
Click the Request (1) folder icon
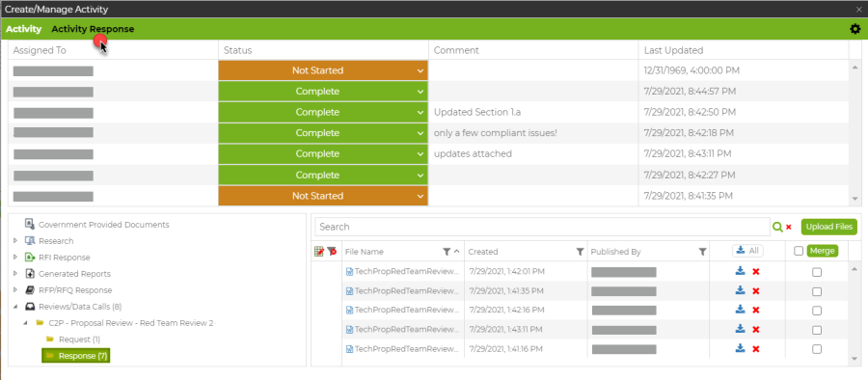(x=50, y=339)
